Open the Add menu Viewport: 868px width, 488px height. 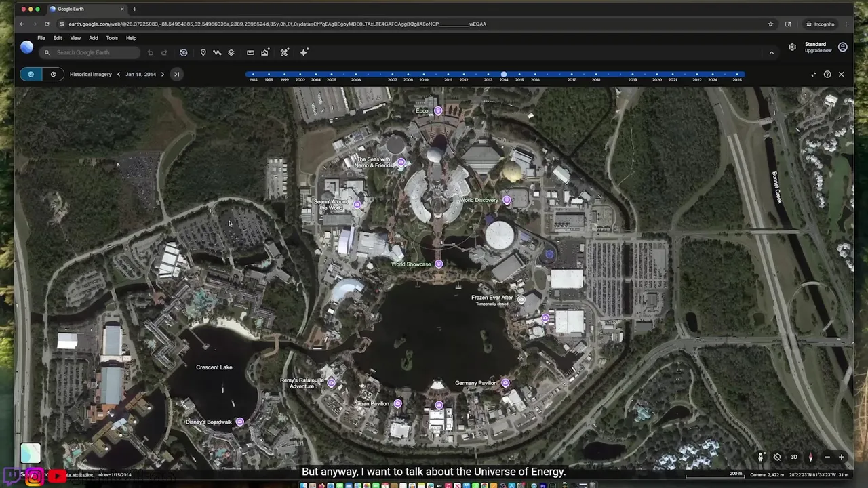tap(94, 38)
